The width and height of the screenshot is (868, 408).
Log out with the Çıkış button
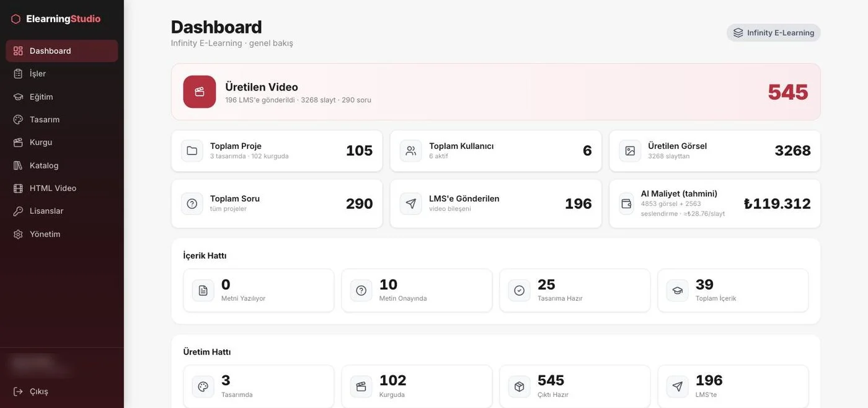click(x=62, y=392)
